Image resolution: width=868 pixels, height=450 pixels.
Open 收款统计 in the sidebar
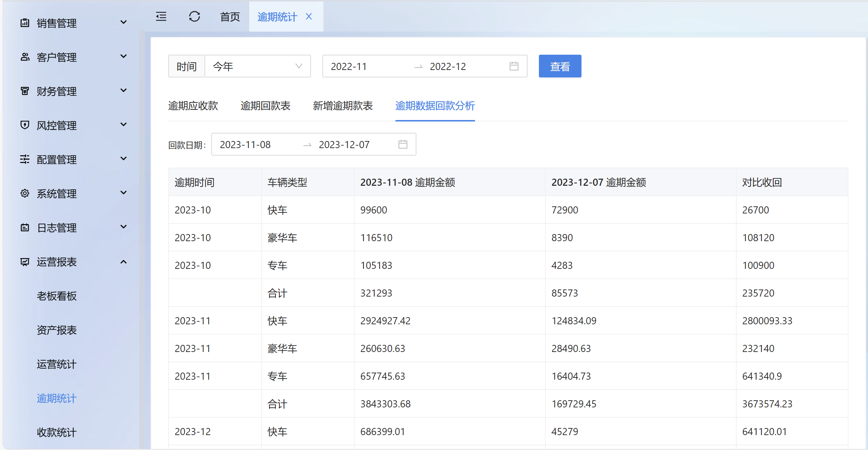click(56, 432)
